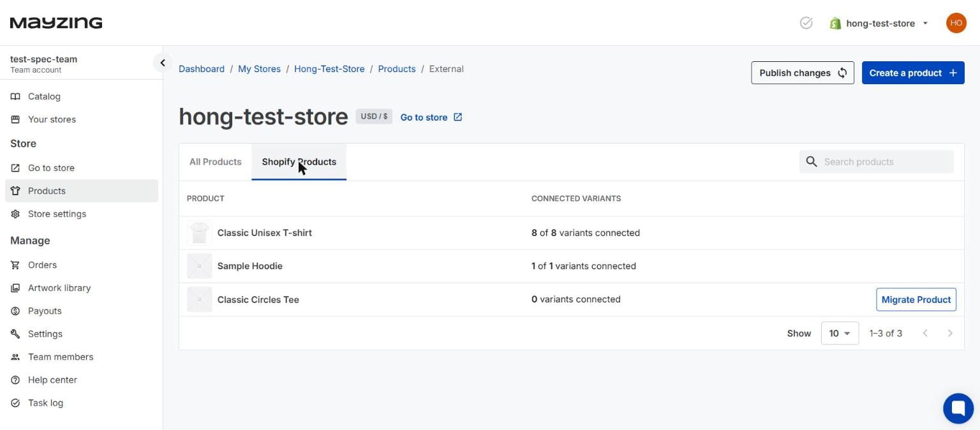The height and width of the screenshot is (430, 980).
Task: Click the plus icon in Create a product
Action: pos(953,73)
